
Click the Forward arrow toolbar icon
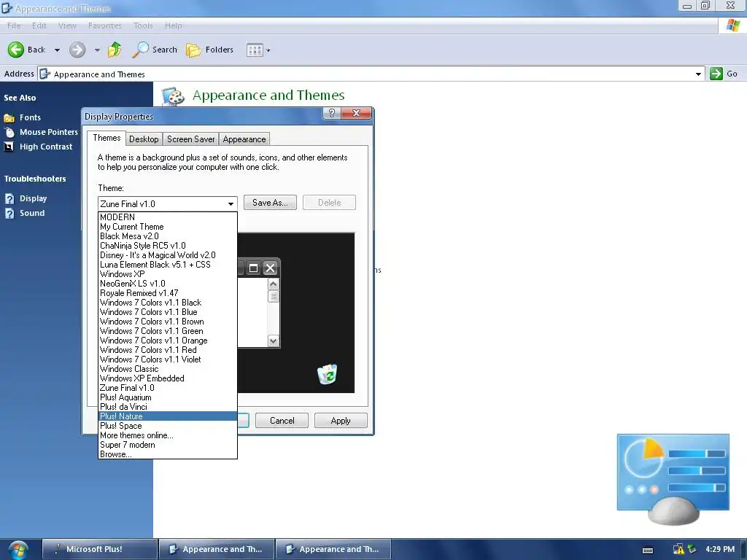[x=77, y=50]
